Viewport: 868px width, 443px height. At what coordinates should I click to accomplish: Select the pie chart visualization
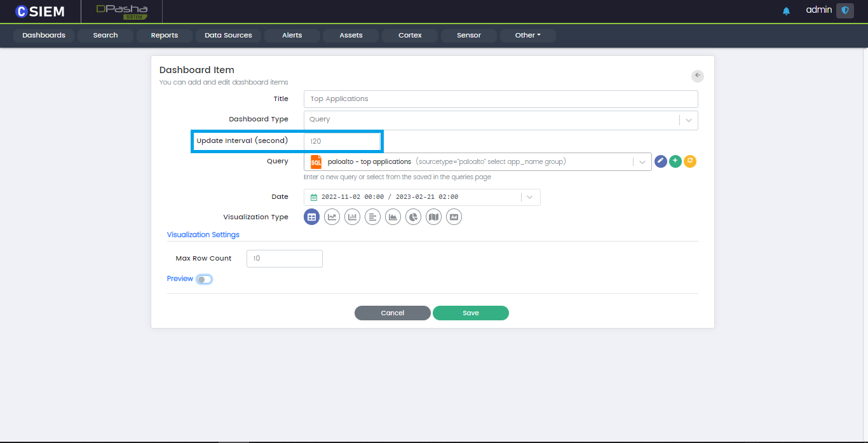(413, 217)
